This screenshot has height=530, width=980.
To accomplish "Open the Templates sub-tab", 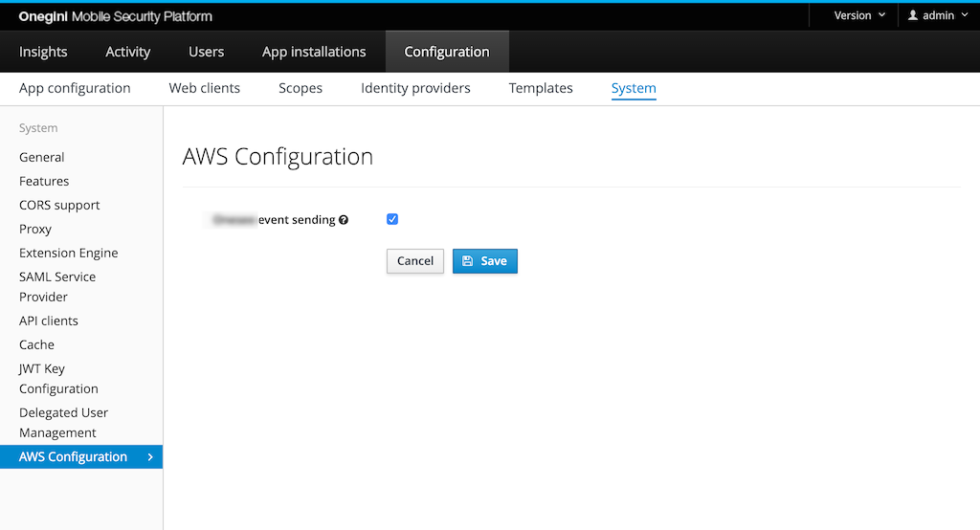I will pyautogui.click(x=541, y=88).
